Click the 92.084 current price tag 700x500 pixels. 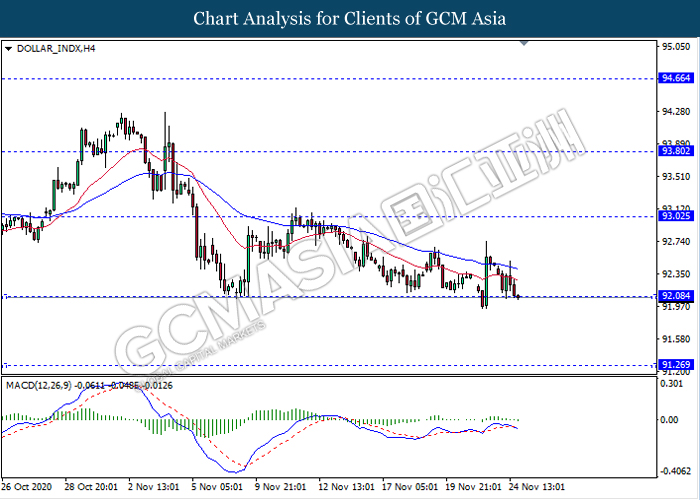point(673,296)
